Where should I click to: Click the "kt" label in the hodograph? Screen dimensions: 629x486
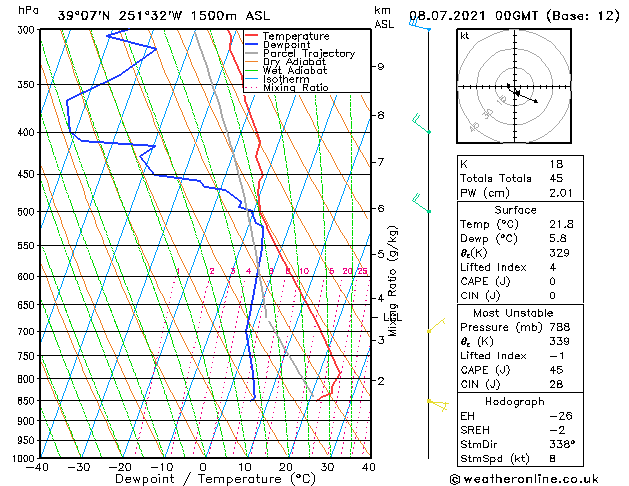465,36
